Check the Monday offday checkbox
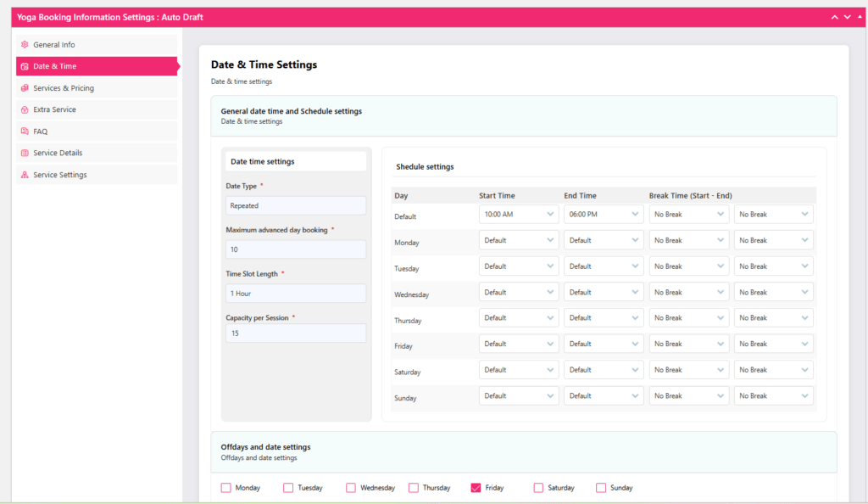 coord(225,488)
